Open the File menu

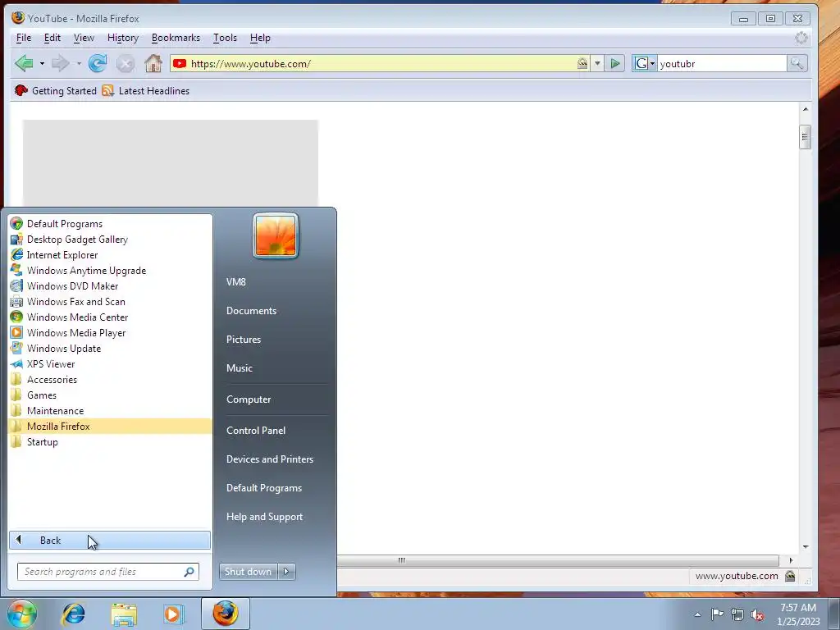click(24, 38)
